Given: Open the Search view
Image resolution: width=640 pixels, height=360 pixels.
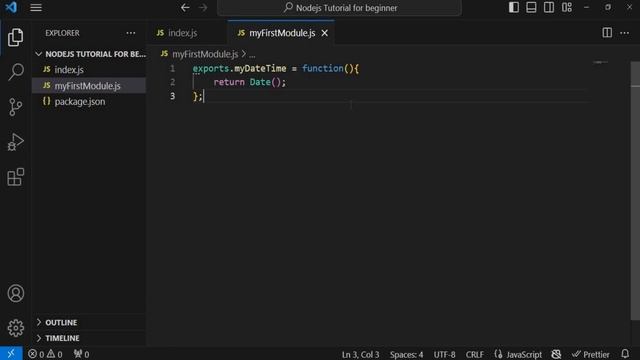Looking at the screenshot, I should [x=16, y=72].
